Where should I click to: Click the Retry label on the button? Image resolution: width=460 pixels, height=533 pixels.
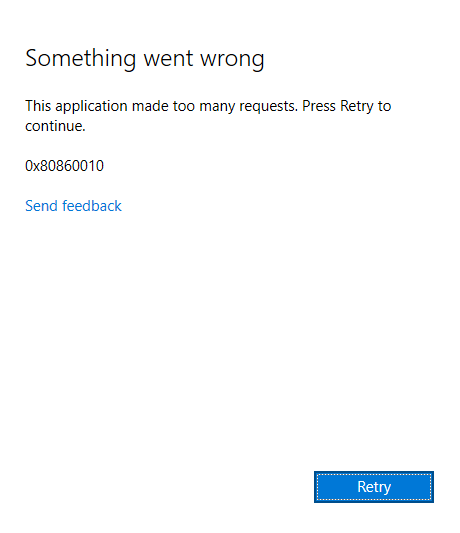(374, 487)
